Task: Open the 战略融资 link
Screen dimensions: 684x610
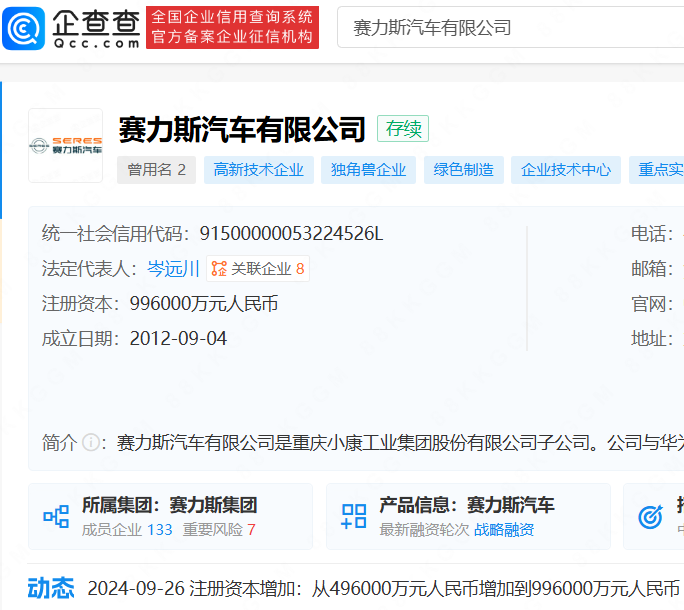Action: [x=504, y=530]
